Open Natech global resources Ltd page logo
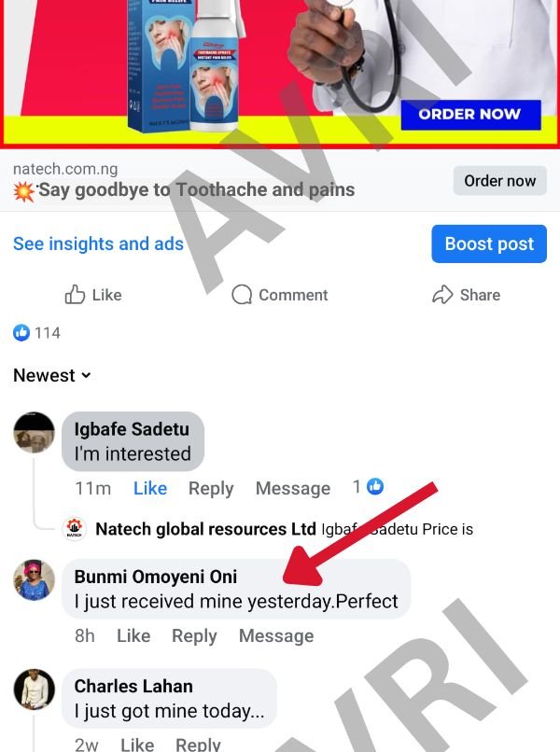The height and width of the screenshot is (752, 560). (x=75, y=529)
